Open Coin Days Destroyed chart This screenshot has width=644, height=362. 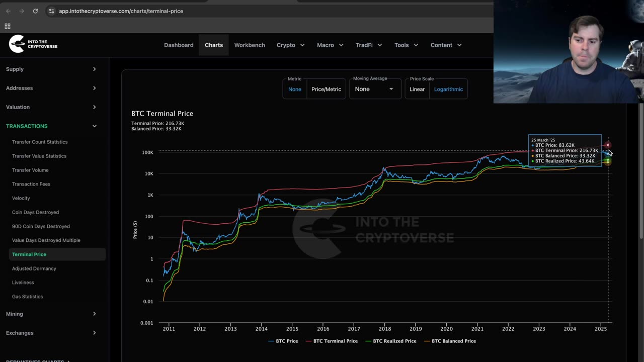[35, 212]
